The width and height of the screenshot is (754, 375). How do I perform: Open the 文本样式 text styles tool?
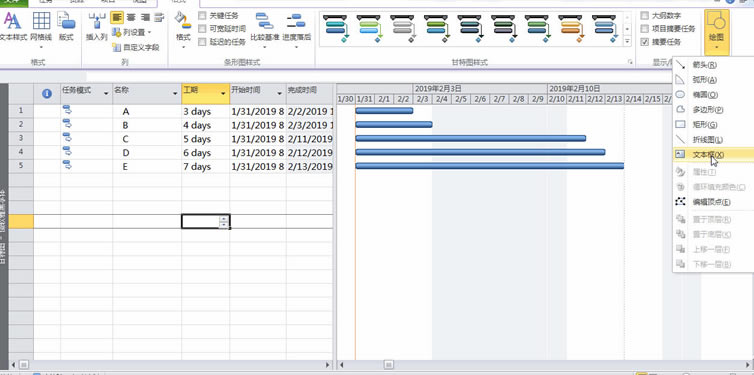click(13, 27)
